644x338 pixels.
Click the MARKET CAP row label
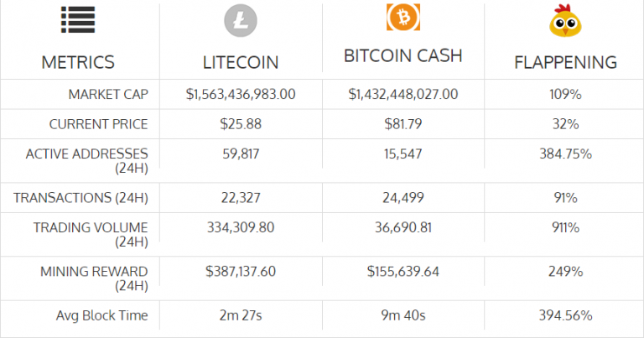tap(108, 95)
